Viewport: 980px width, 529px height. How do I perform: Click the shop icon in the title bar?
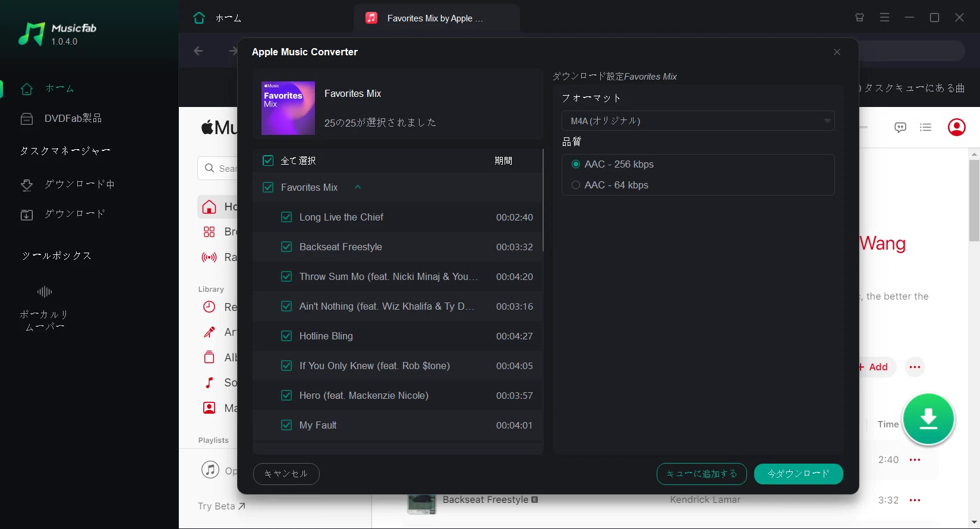tap(859, 18)
